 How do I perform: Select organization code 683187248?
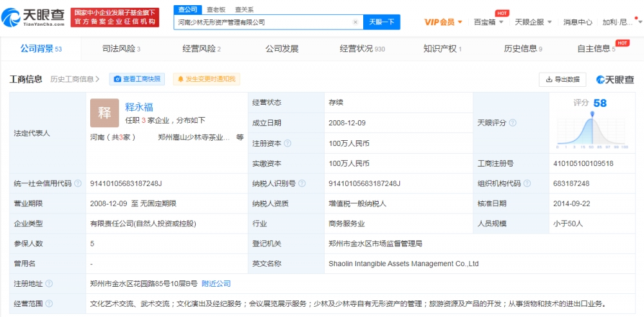[571, 183]
